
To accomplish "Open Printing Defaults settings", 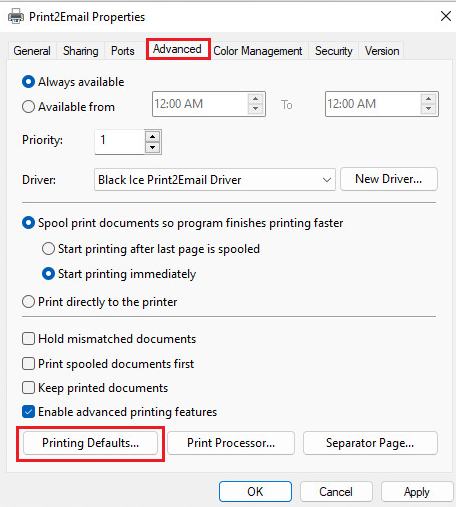I will [x=90, y=443].
